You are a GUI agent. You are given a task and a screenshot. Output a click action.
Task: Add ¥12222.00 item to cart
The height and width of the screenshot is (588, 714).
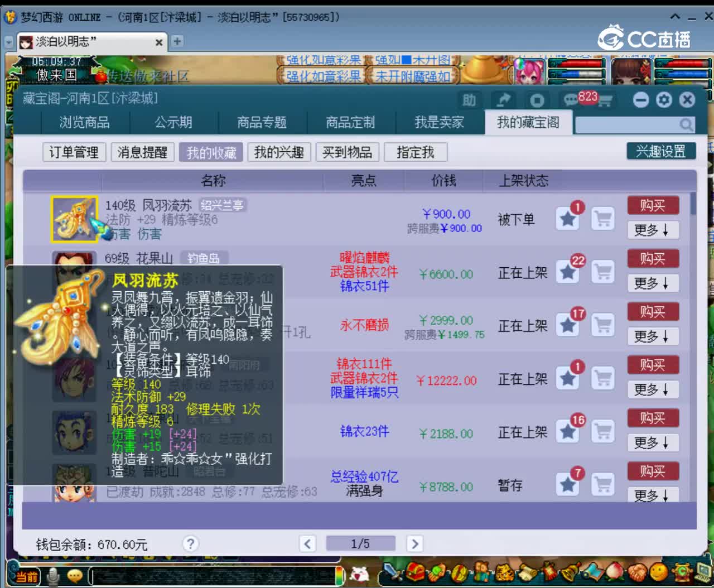603,378
